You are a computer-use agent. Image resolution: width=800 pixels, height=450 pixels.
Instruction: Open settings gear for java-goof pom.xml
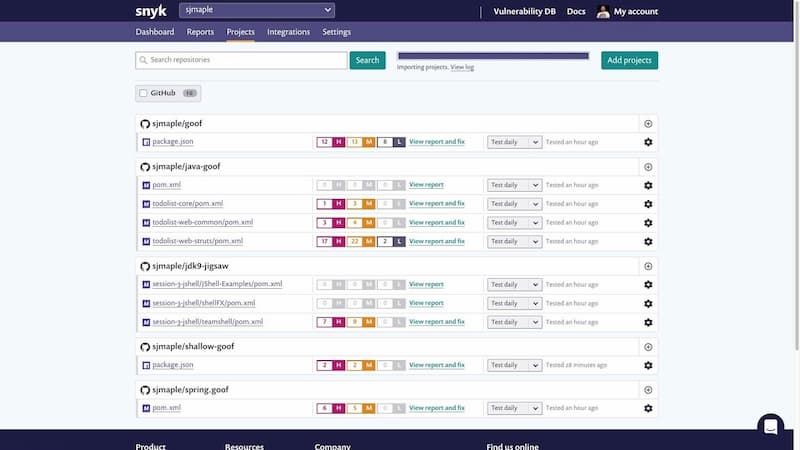click(648, 185)
